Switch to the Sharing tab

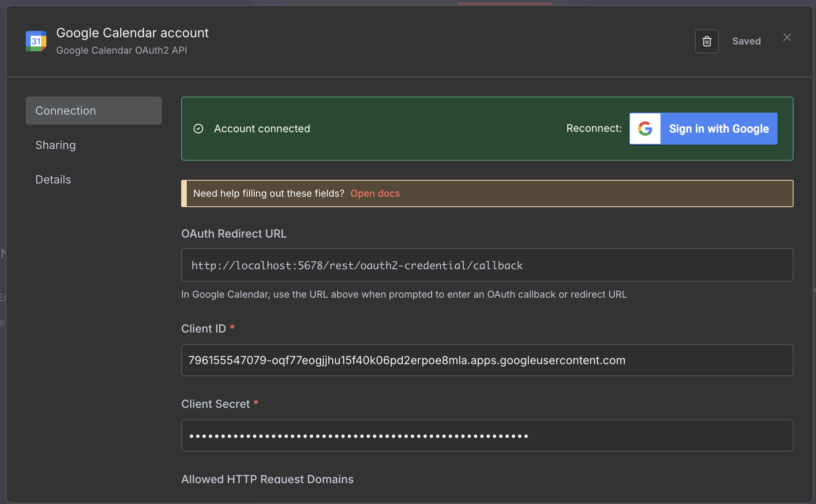(56, 145)
